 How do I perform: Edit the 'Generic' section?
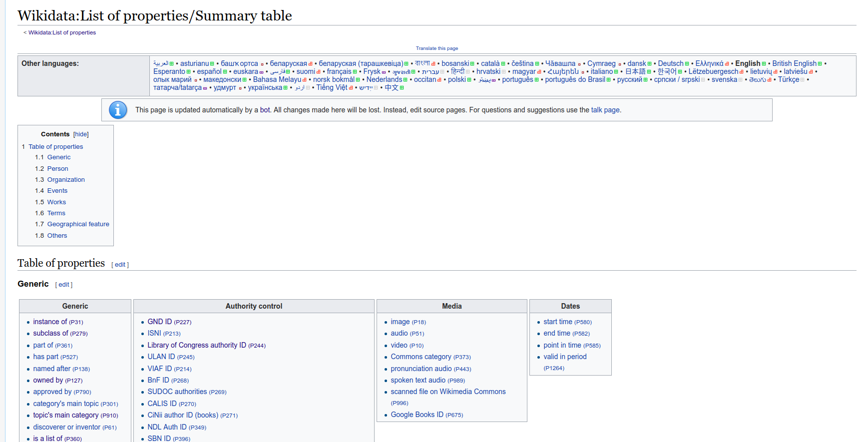point(64,285)
